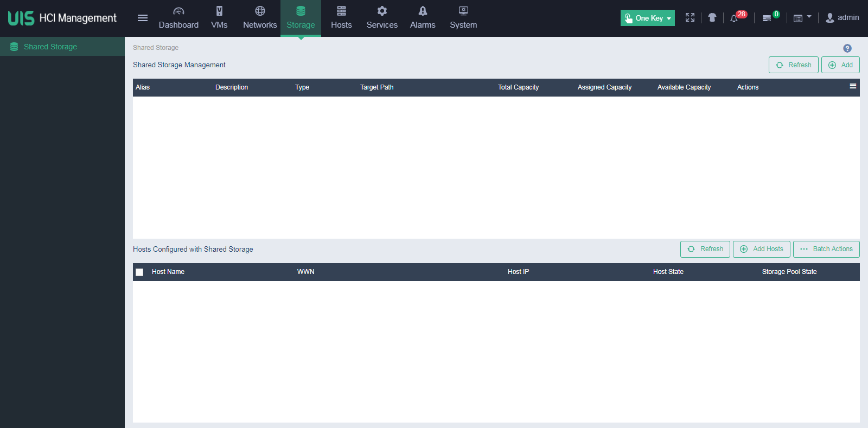This screenshot has width=868, height=428.
Task: View the Alarms tab
Action: coord(423,18)
